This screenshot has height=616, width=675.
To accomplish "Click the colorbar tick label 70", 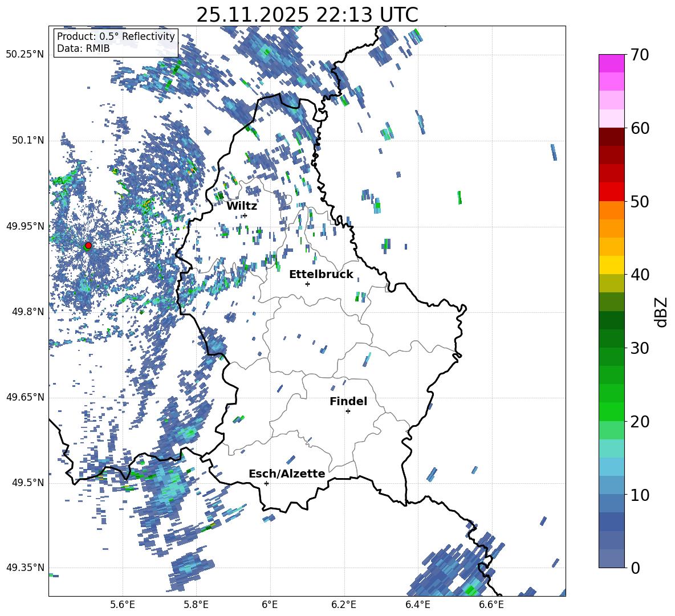I will point(640,55).
